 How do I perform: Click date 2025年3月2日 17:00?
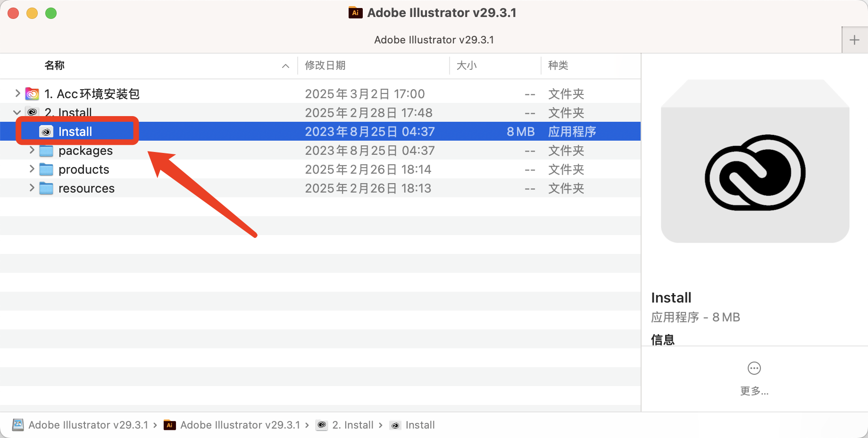[x=365, y=94]
